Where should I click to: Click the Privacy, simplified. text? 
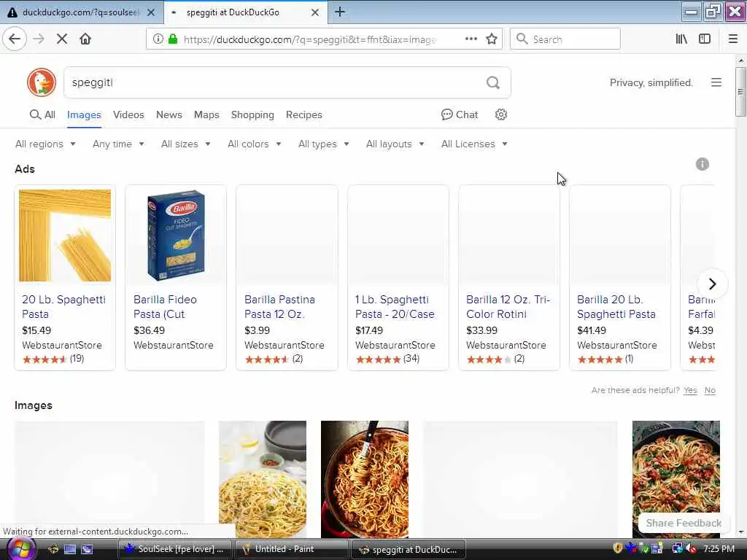651,83
